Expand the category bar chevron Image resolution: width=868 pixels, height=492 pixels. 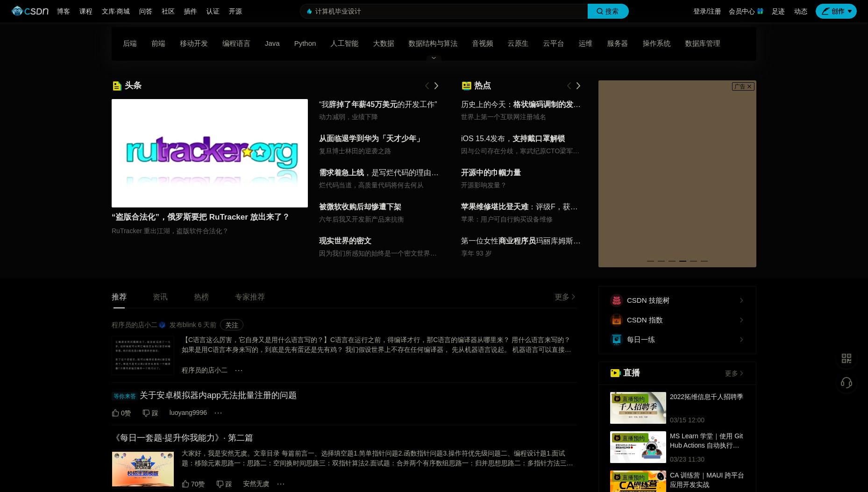point(434,58)
